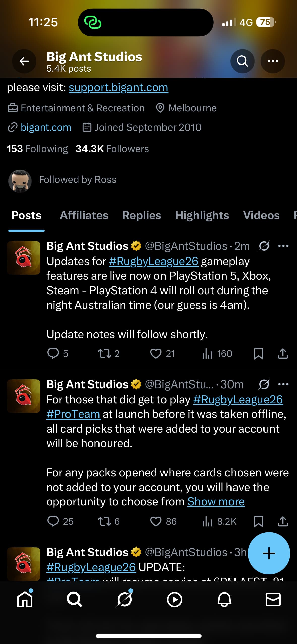Go to Home tab icon

pyautogui.click(x=25, y=599)
